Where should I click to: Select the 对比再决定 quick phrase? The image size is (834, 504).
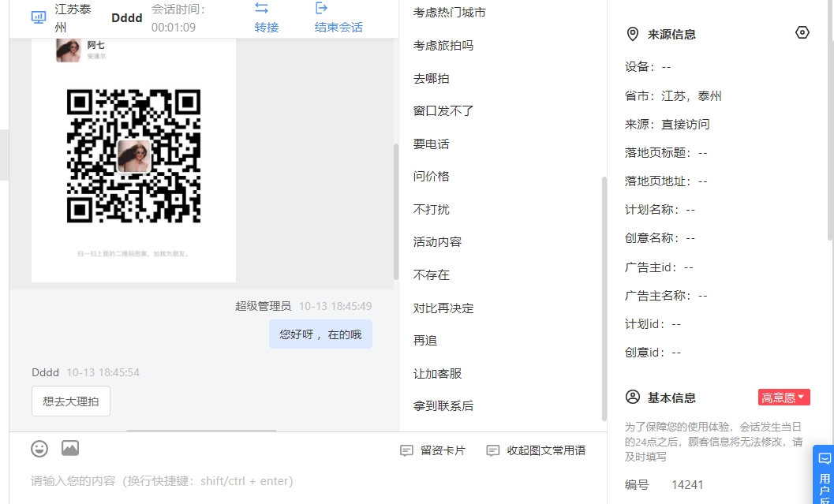(x=443, y=308)
